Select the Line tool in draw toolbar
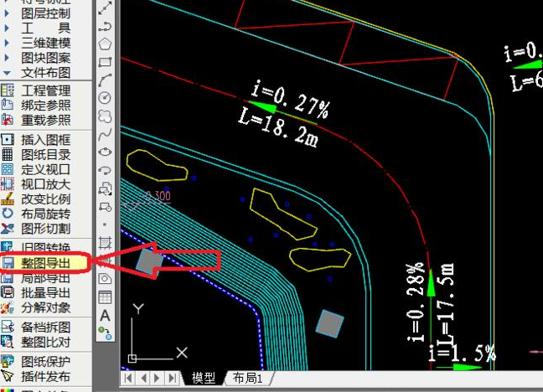The image size is (543, 392). click(106, 8)
